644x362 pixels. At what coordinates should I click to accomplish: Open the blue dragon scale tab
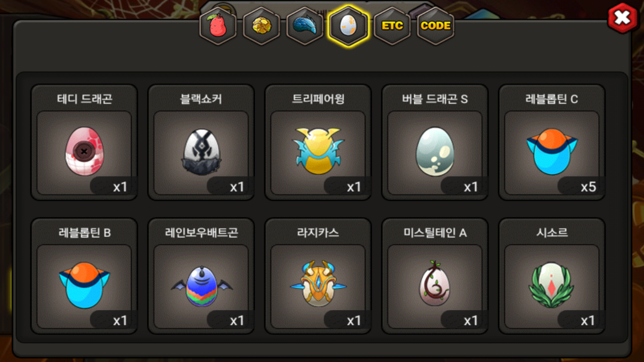(305, 26)
